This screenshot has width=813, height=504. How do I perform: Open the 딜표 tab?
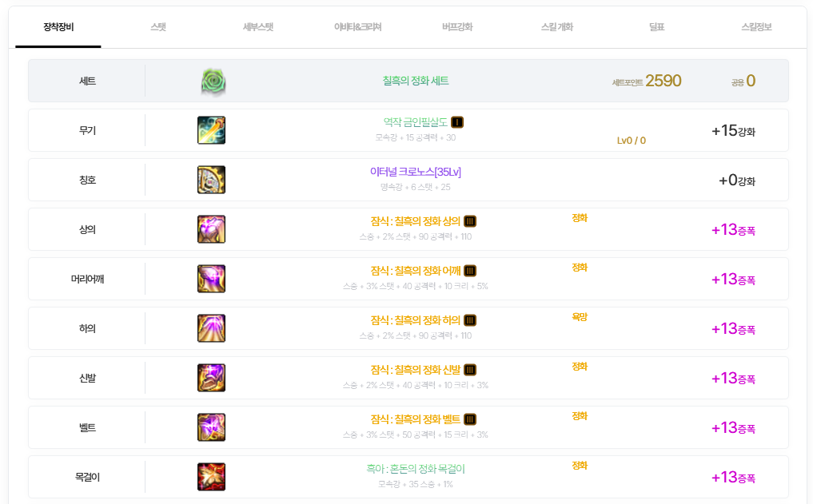tap(657, 27)
